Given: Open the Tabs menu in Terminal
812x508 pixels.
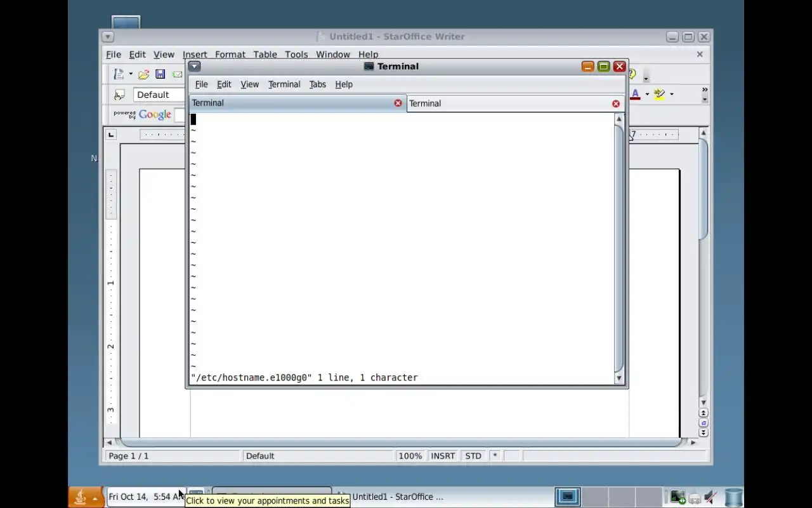Looking at the screenshot, I should (317, 84).
